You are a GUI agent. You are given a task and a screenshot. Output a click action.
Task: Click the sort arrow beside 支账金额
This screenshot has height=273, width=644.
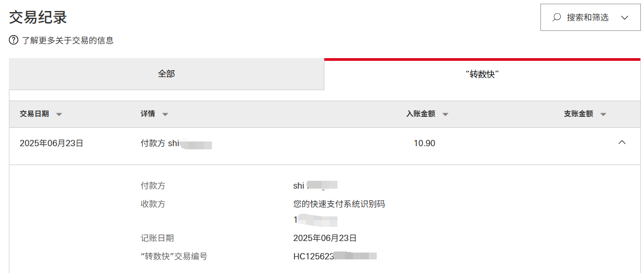[603, 114]
